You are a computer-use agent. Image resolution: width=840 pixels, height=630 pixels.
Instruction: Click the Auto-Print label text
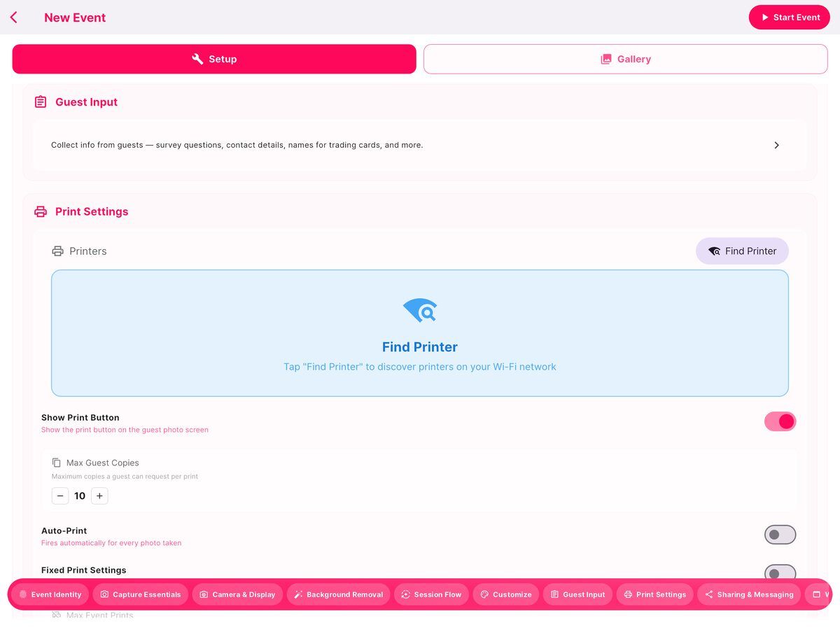pyautogui.click(x=64, y=531)
